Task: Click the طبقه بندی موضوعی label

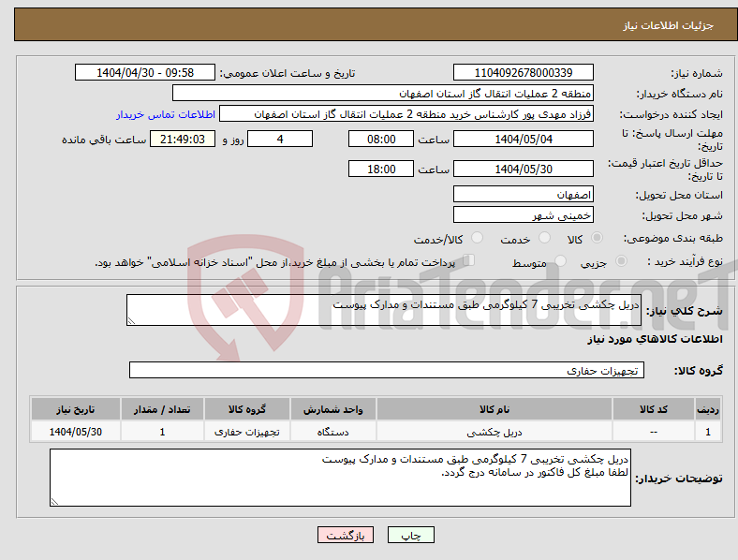Action: (x=673, y=239)
